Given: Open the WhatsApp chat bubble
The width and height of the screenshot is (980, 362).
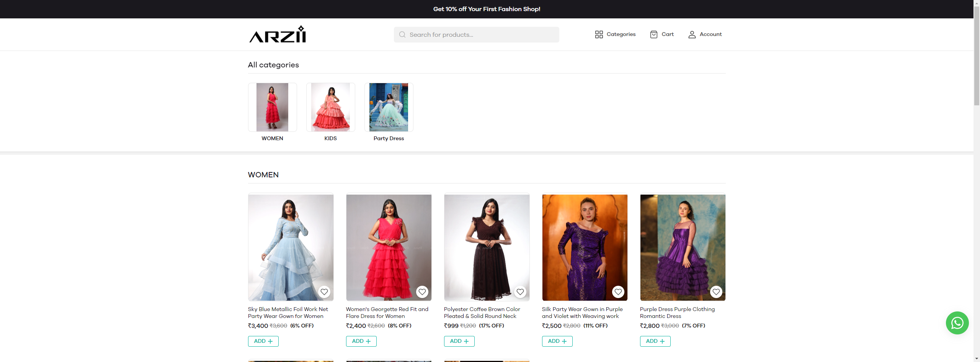Looking at the screenshot, I should pyautogui.click(x=957, y=323).
